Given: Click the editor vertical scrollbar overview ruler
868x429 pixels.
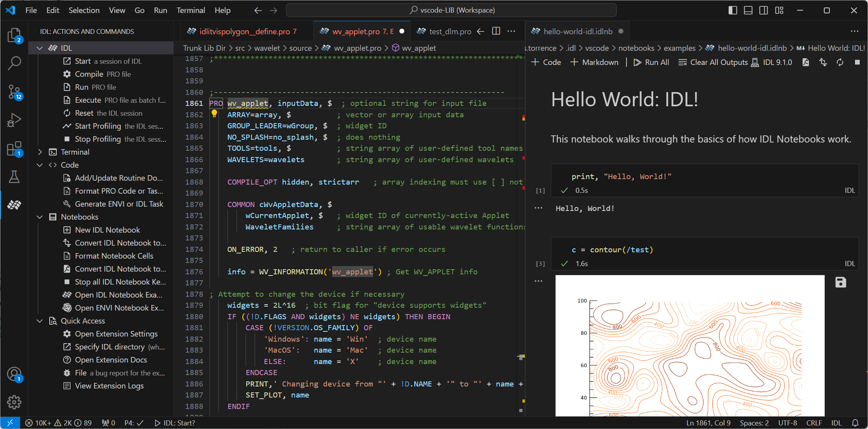Looking at the screenshot, I should pyautogui.click(x=522, y=236).
